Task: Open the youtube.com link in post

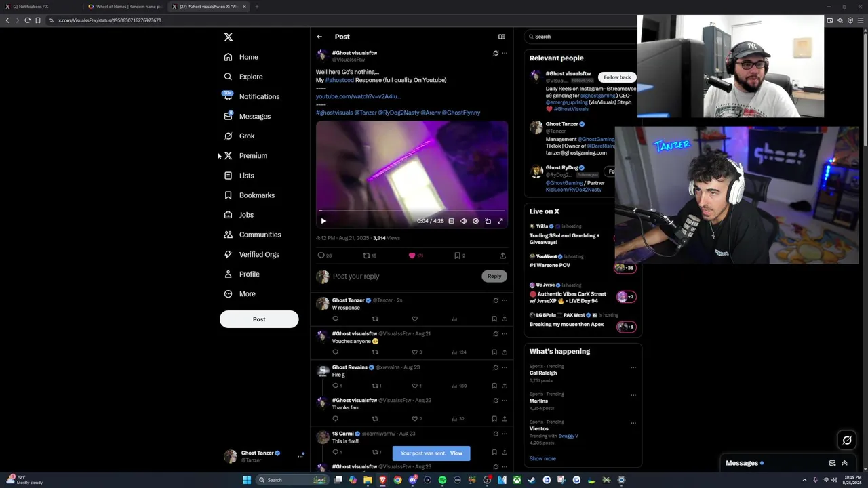Action: pos(358,96)
